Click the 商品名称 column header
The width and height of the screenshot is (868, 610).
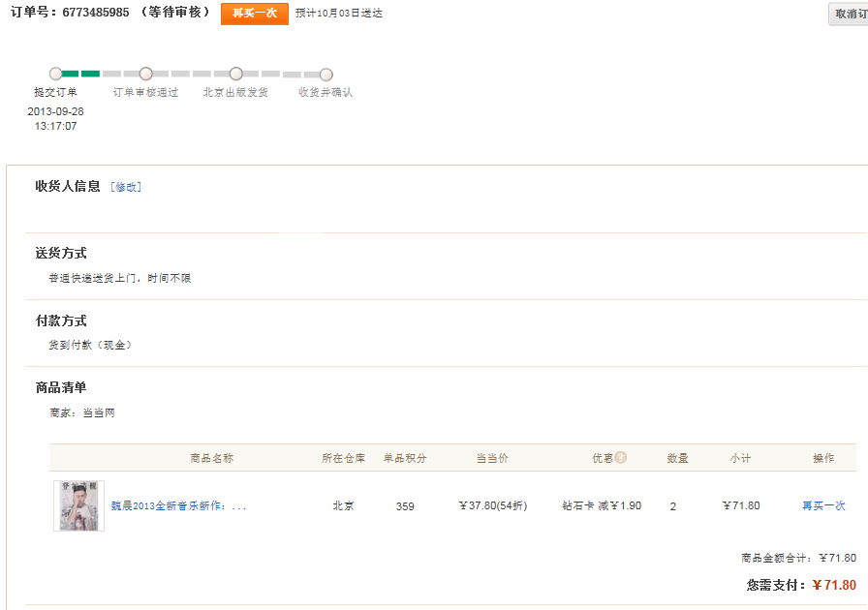211,458
